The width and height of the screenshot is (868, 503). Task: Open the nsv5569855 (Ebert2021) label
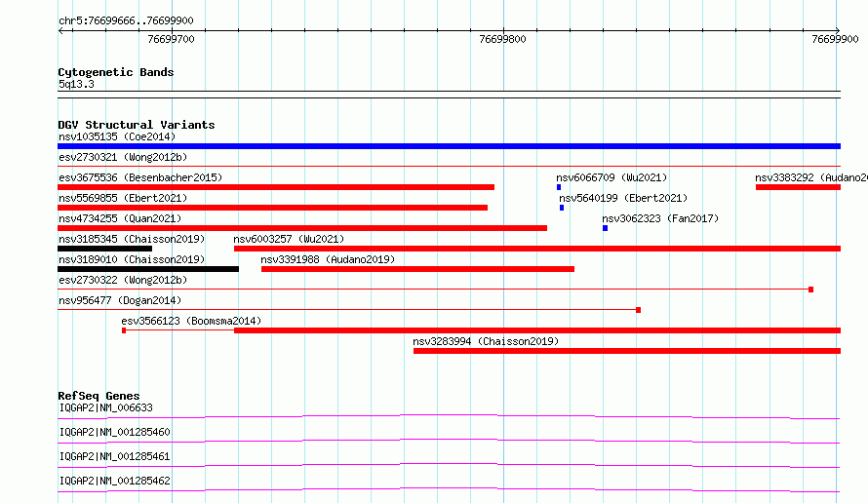pos(123,198)
